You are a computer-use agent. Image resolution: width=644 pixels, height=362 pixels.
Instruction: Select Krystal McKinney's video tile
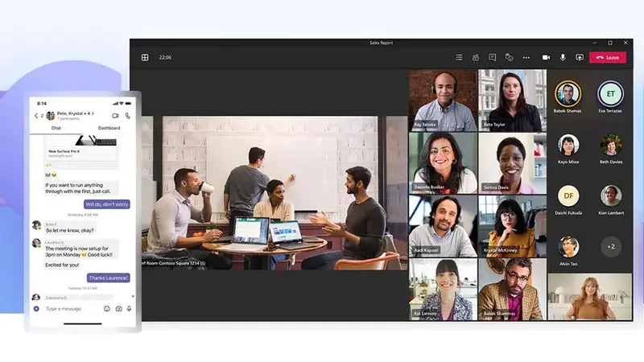point(513,226)
